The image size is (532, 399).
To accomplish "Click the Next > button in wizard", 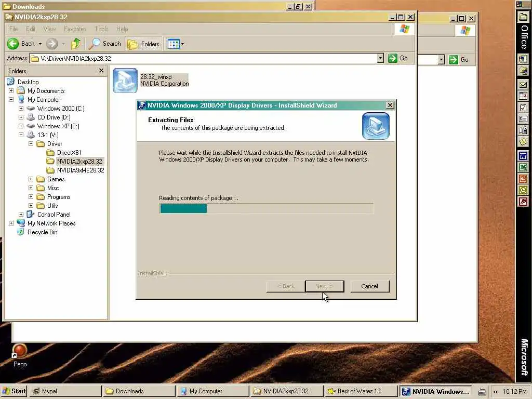I will coord(324,286).
